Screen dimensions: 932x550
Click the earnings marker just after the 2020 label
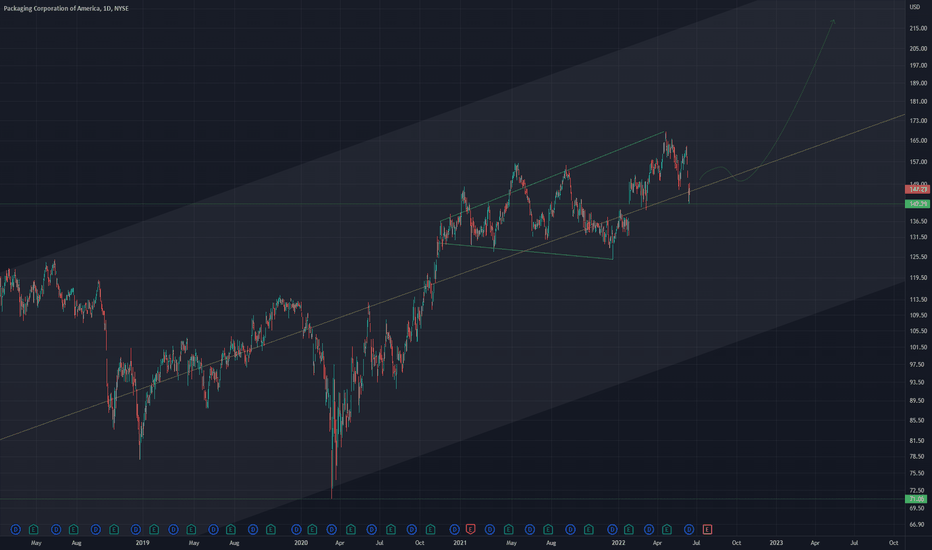tap(312, 529)
